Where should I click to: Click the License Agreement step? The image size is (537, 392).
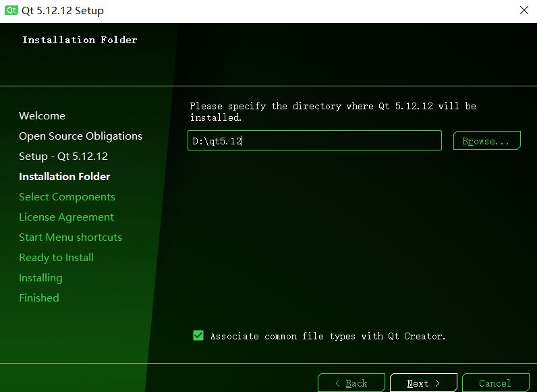(66, 217)
